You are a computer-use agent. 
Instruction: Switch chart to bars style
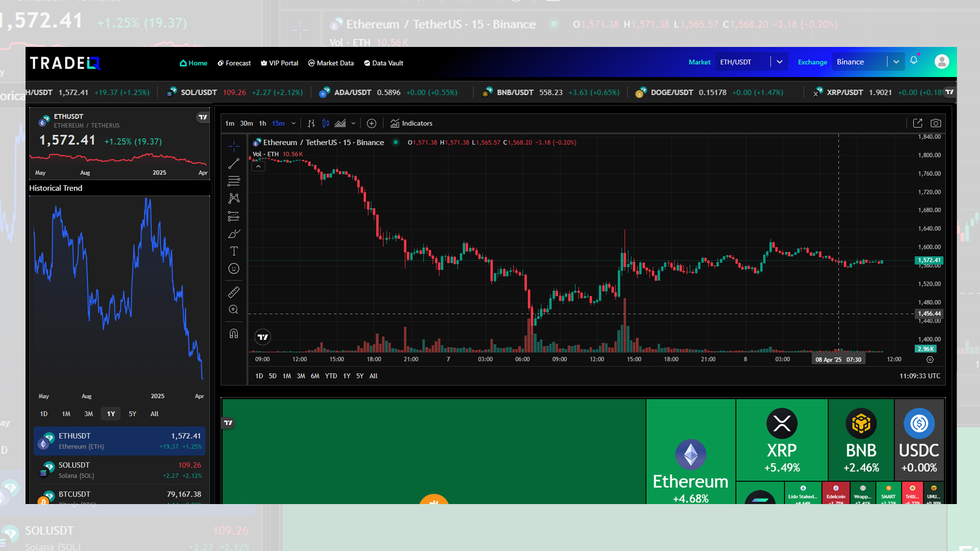coord(311,123)
